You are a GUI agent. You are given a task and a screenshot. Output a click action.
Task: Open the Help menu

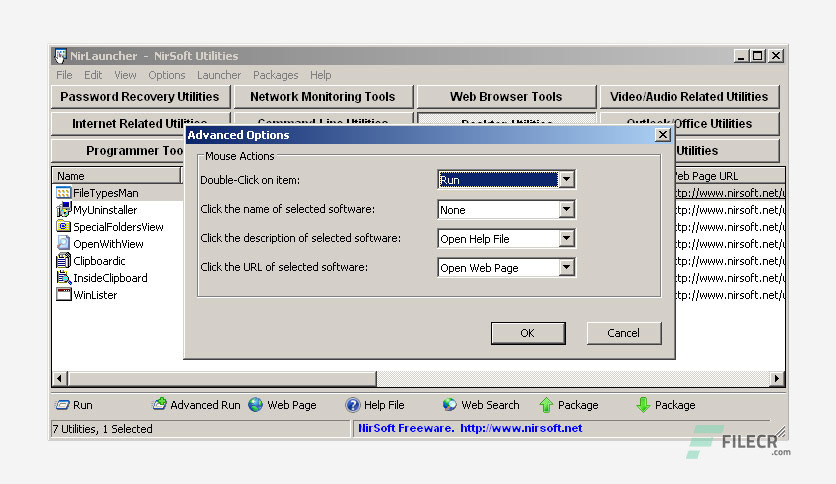click(320, 75)
